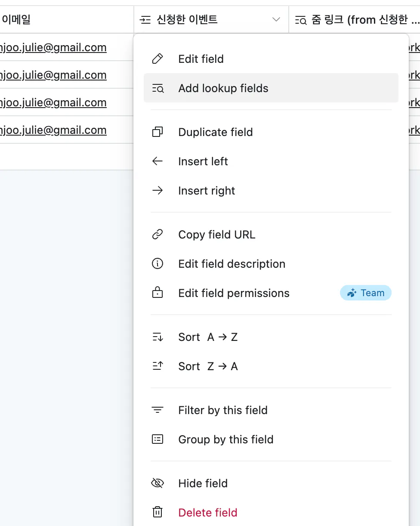Click the left arrow Insert left icon
This screenshot has width=420, height=526.
158,161
